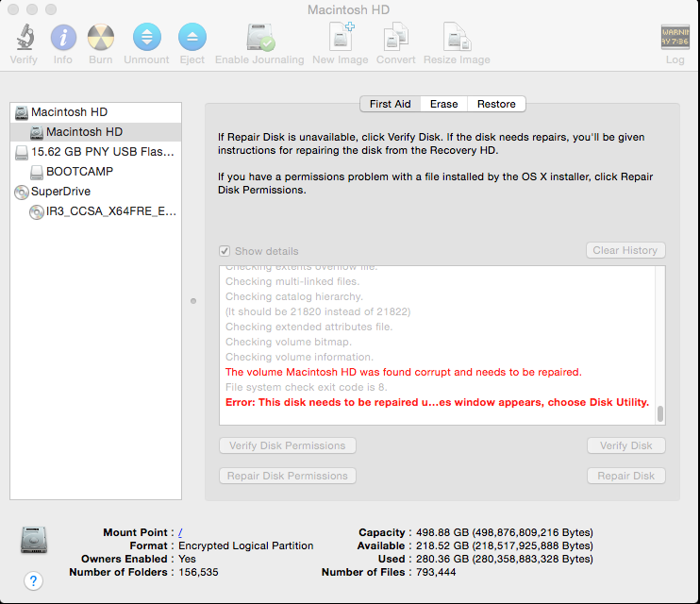The width and height of the screenshot is (700, 604).
Task: Select the indented Macintosh HD volume
Action: click(95, 132)
